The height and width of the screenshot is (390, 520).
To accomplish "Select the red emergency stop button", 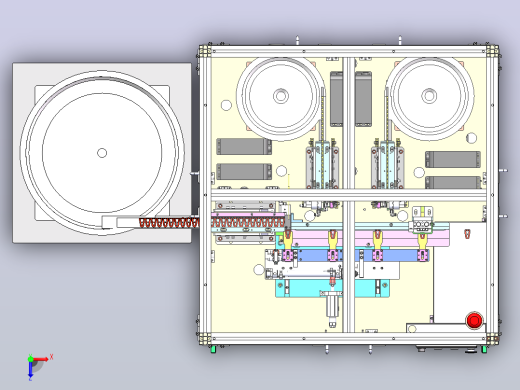I will tap(474, 321).
